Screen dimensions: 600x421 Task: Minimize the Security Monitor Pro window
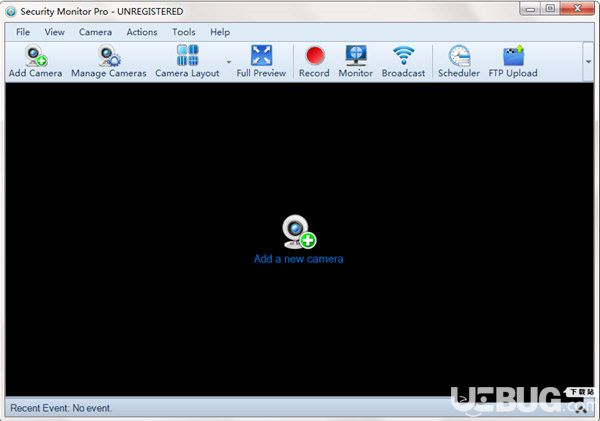pyautogui.click(x=530, y=9)
